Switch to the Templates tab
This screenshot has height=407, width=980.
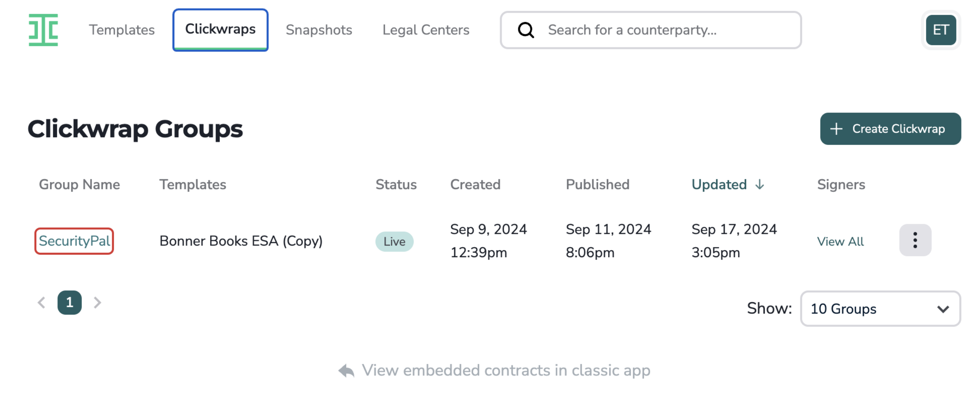[x=122, y=30]
